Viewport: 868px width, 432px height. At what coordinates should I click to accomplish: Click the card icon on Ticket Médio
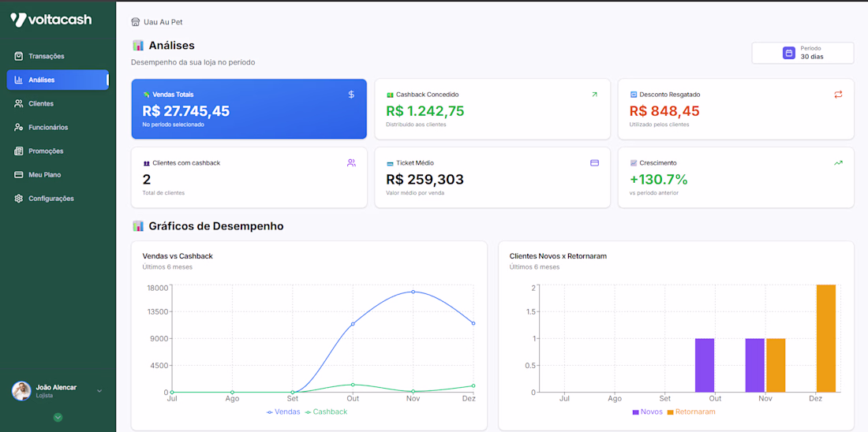[594, 163]
